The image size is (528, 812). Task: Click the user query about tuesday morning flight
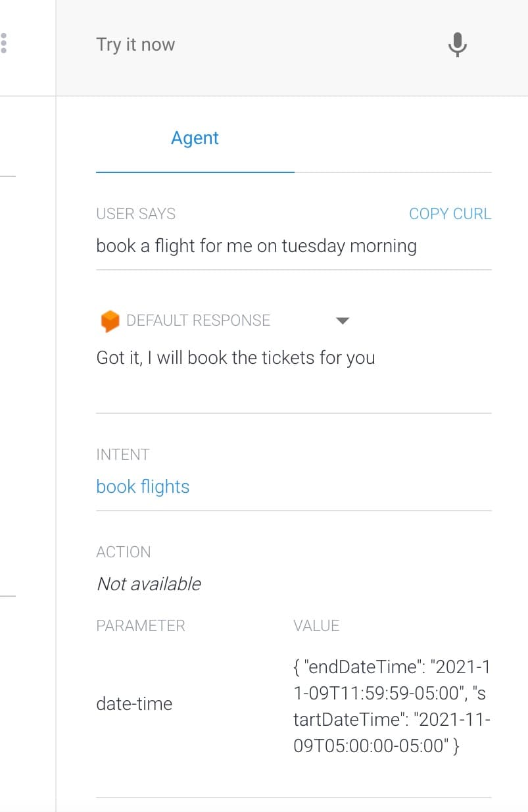pos(256,246)
